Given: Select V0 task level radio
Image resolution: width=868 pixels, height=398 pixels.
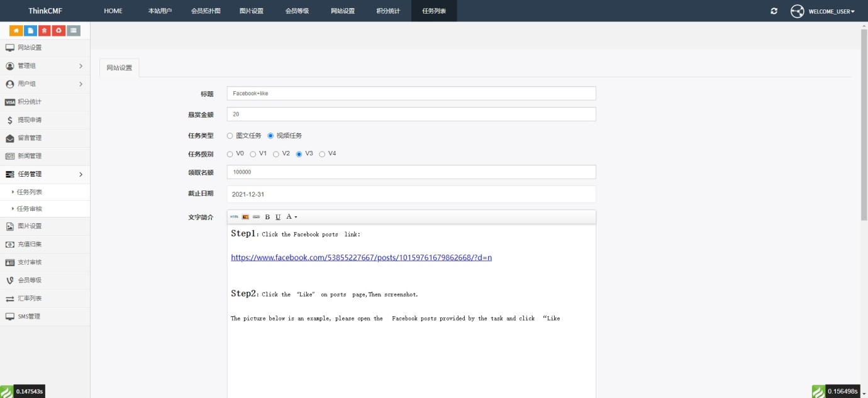Looking at the screenshot, I should [230, 154].
